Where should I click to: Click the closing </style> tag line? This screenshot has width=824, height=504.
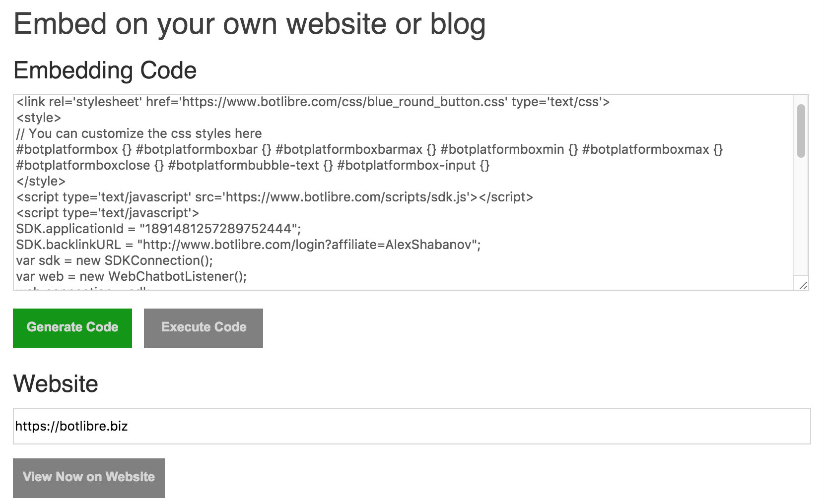(x=41, y=181)
